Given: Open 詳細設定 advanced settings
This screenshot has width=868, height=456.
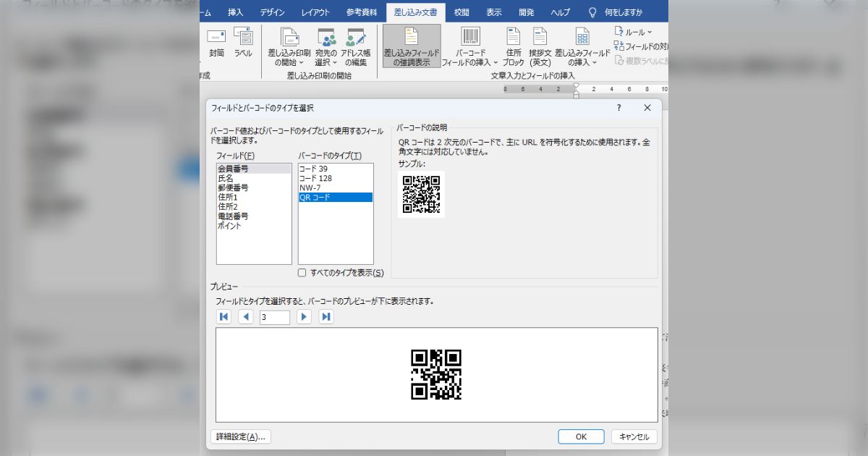Looking at the screenshot, I should click(240, 436).
